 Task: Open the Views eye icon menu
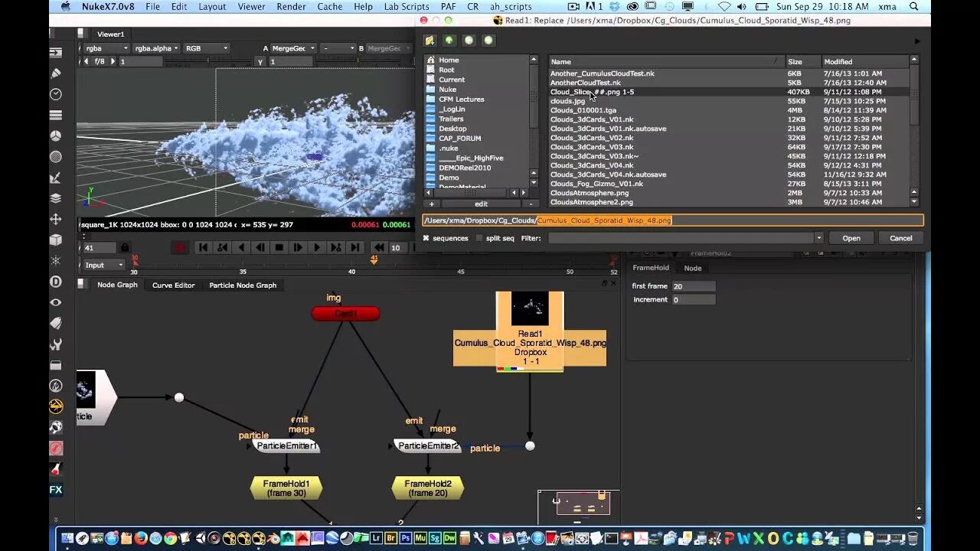(56, 302)
